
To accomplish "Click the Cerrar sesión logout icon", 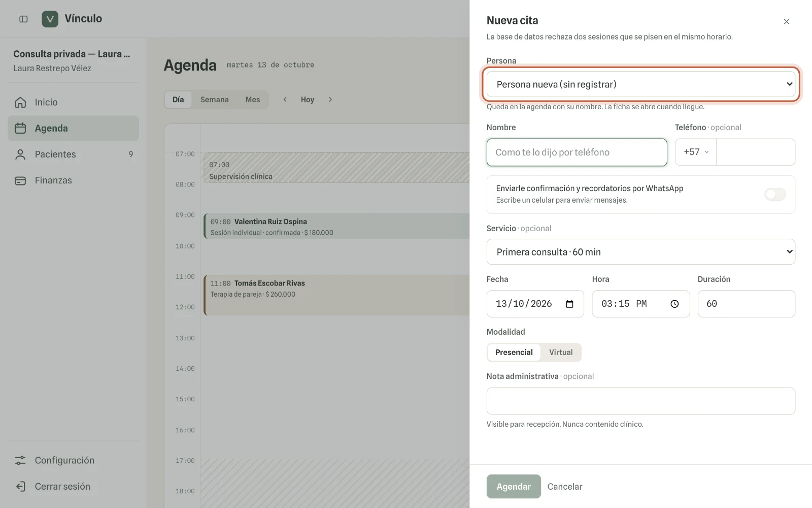I will click(20, 486).
